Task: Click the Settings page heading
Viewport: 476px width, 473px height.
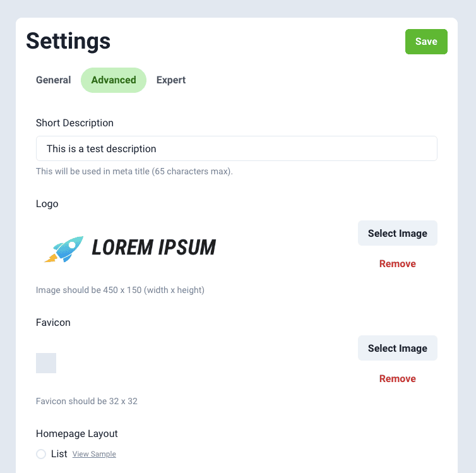Action: click(x=68, y=42)
